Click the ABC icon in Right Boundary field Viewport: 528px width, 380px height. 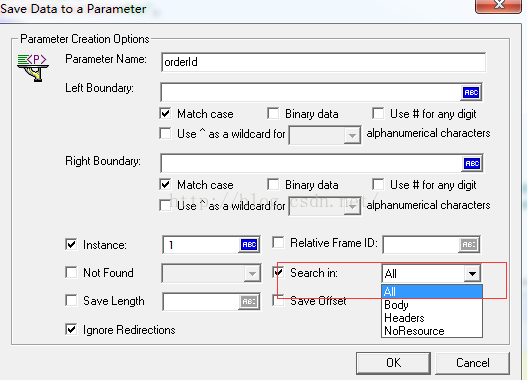coord(471,163)
